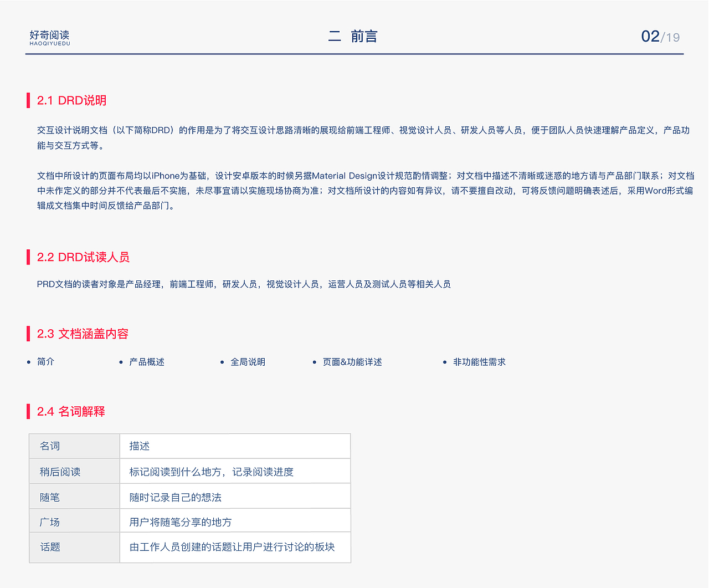
Task: Select the heading 2.4 名词解释
Action: coord(71,411)
